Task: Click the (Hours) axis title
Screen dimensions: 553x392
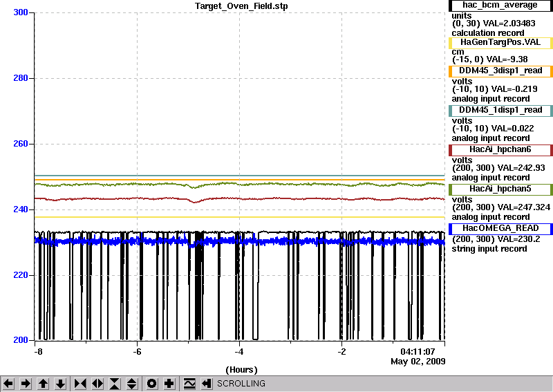Action: click(x=241, y=370)
